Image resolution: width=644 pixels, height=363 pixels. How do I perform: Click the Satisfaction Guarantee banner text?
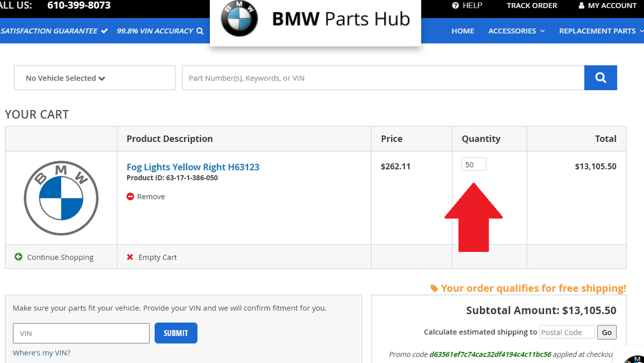[x=49, y=31]
